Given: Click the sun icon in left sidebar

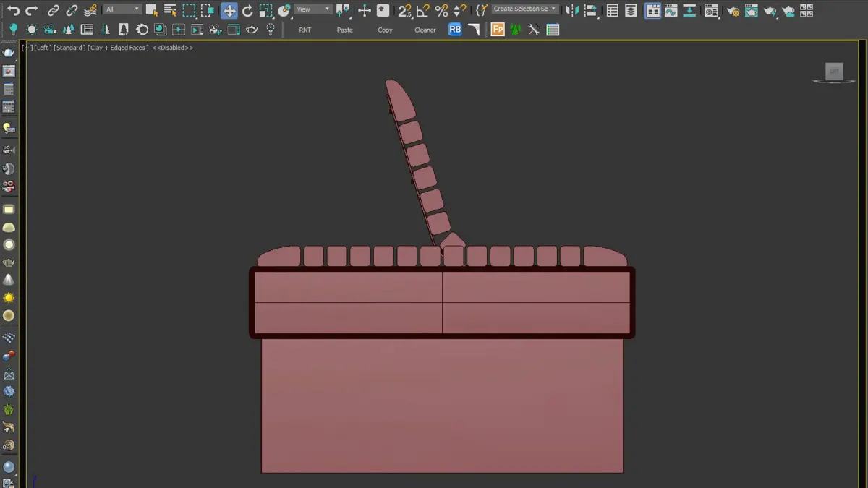Looking at the screenshot, I should (9, 298).
